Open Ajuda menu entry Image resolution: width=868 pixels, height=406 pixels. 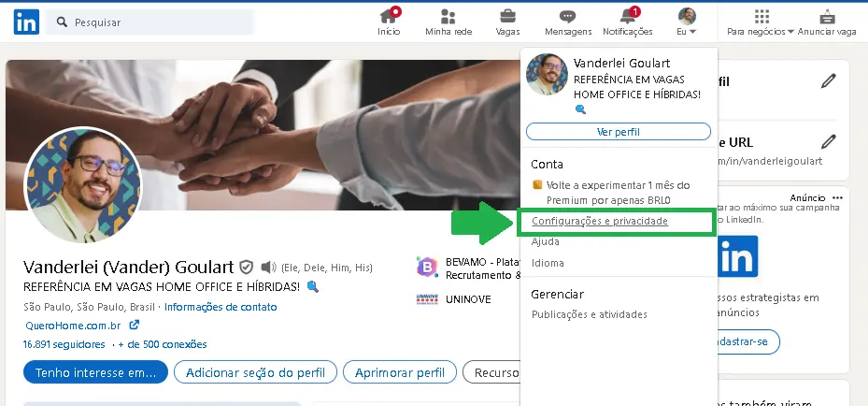(546, 241)
